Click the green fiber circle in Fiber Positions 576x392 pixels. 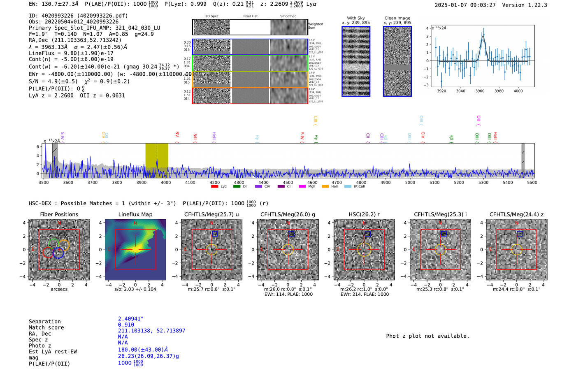pyautogui.click(x=53, y=244)
